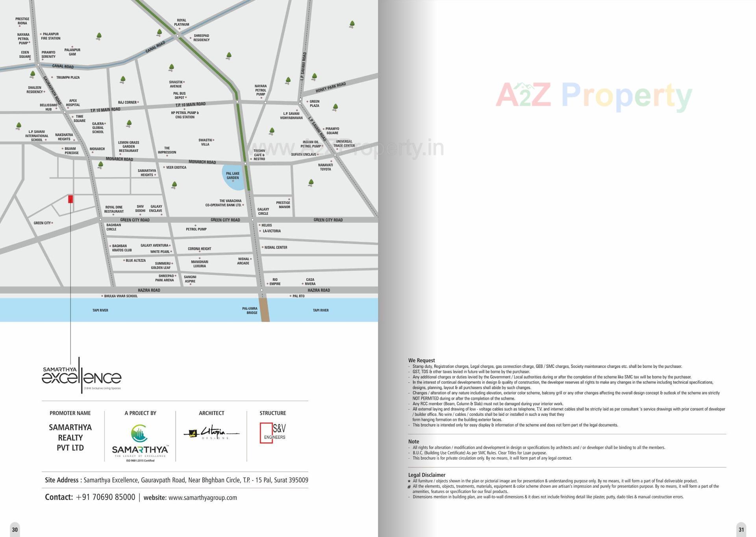Click the A2Z Property watermark logo
The image size is (756, 537).
click(x=593, y=95)
